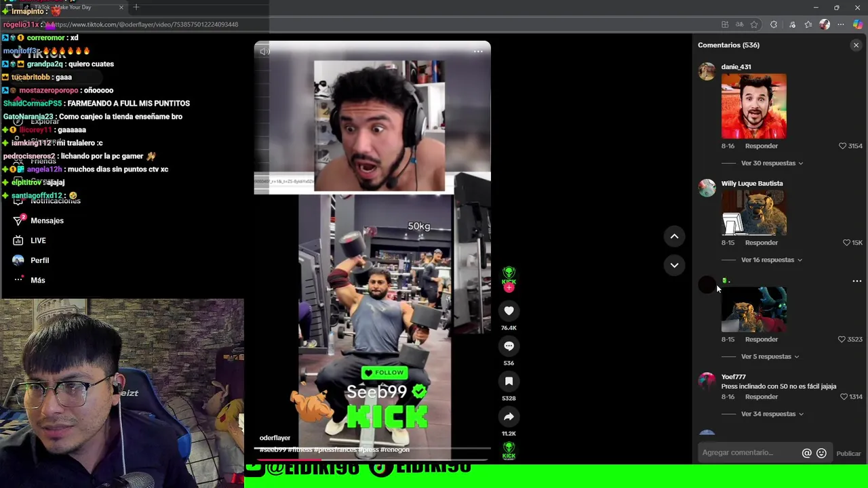Like the comment with 3523 likes
Image resolution: width=868 pixels, height=488 pixels.
842,339
